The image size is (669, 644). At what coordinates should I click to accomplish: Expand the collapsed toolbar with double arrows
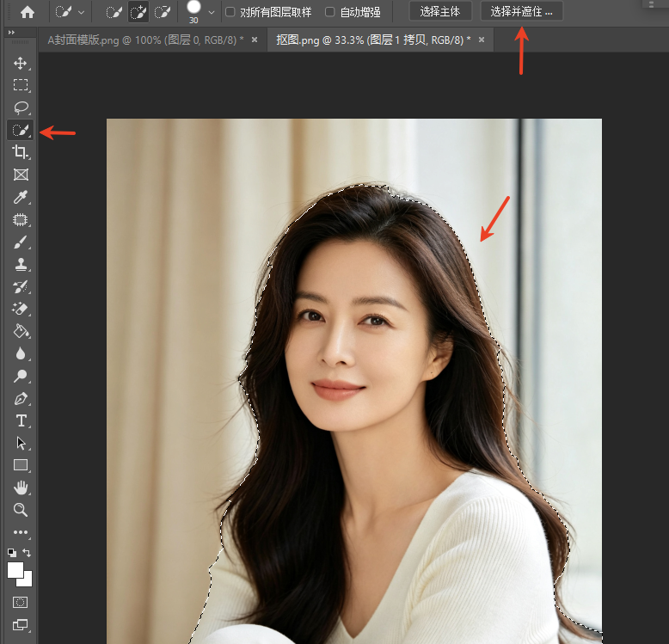(11, 32)
